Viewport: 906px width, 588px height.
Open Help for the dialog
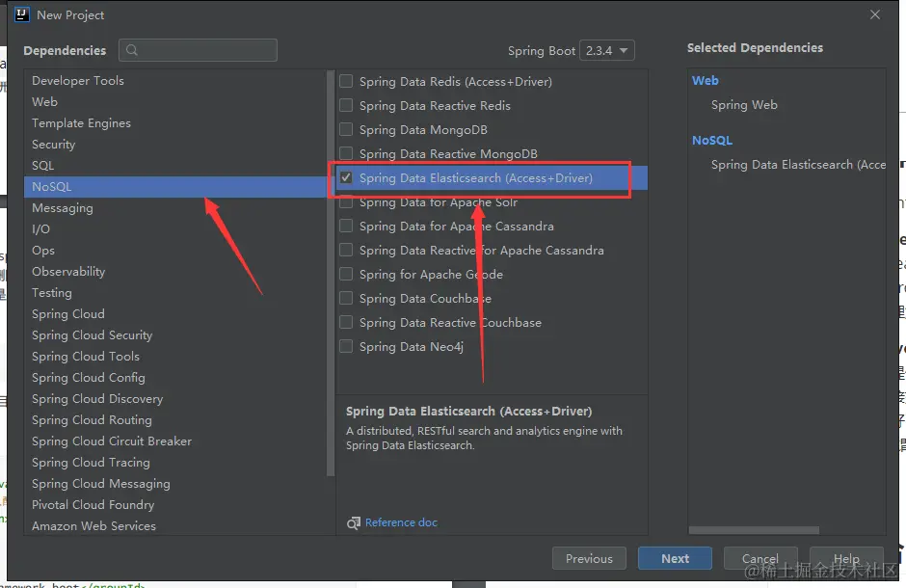pyautogui.click(x=846, y=558)
